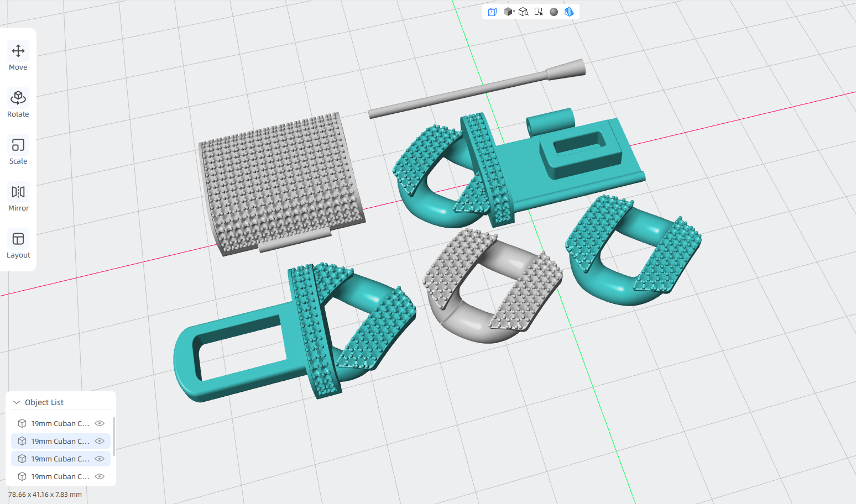Click the Object List scrollbar
The image size is (856, 504).
[113, 437]
